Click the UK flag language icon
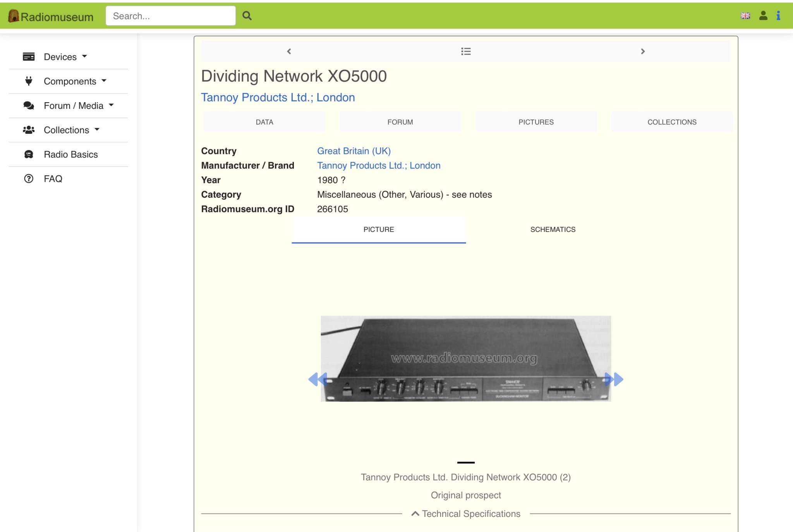Image resolution: width=793 pixels, height=532 pixels. [x=745, y=15]
